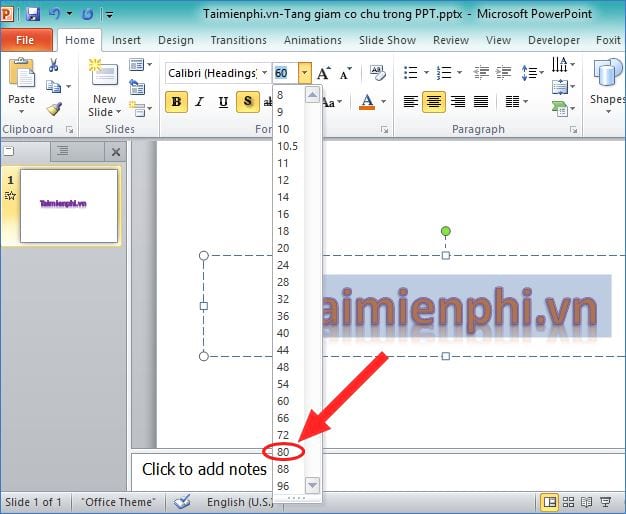This screenshot has height=514, width=626.
Task: Open the Shapes gallery
Action: (x=608, y=85)
